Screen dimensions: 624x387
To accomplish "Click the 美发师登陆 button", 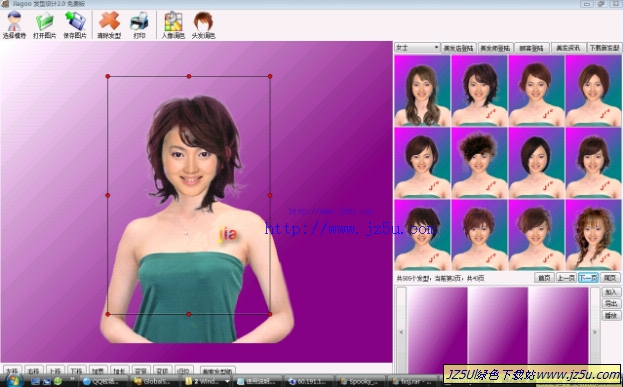I will 495,48.
